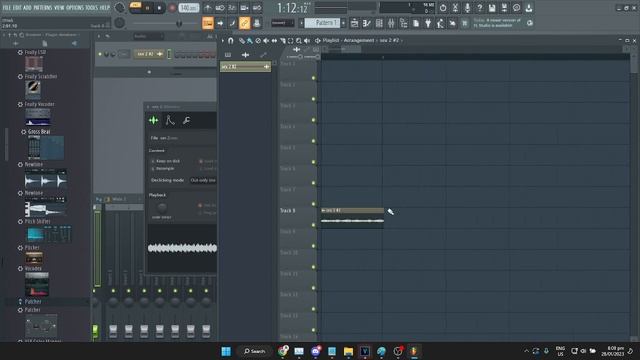Screen dimensions: 640x360
Task: Click the sav 2 #2 channel button
Action: point(149,54)
